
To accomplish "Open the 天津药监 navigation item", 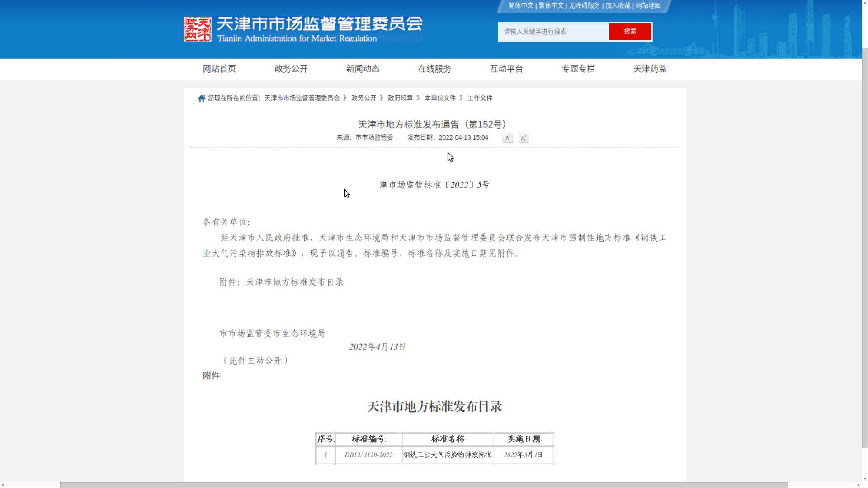I will click(x=650, y=69).
